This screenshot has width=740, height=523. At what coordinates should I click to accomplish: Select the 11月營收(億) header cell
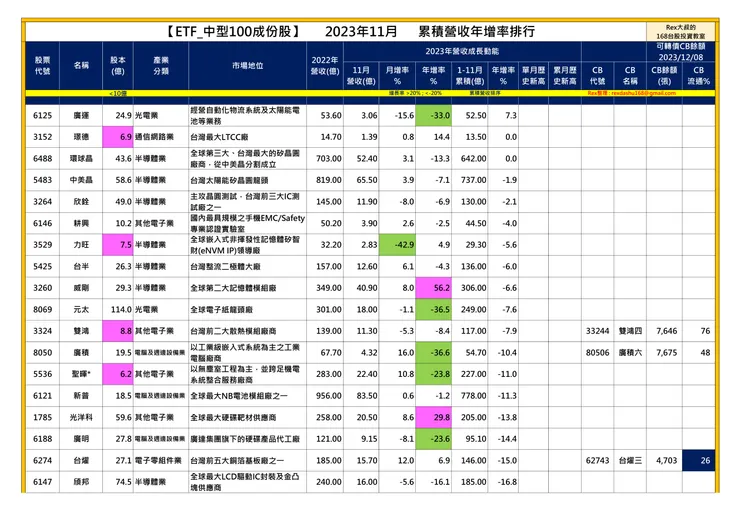(x=361, y=76)
